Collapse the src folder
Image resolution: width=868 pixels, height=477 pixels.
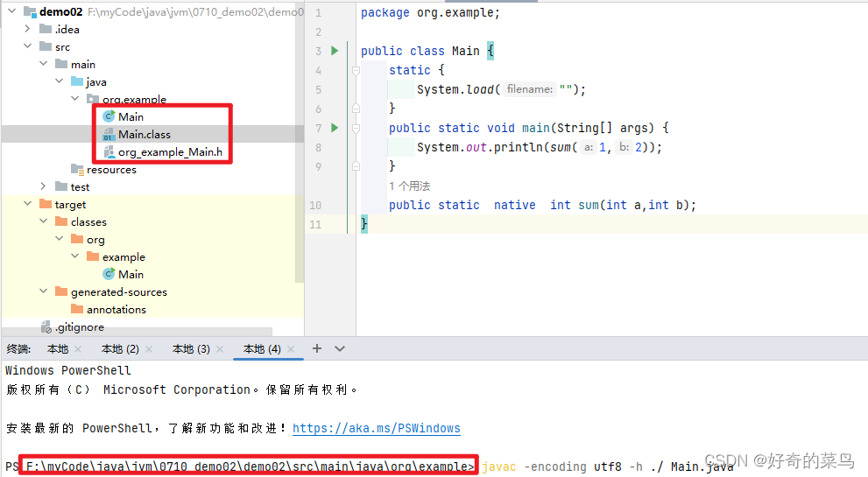pos(27,46)
